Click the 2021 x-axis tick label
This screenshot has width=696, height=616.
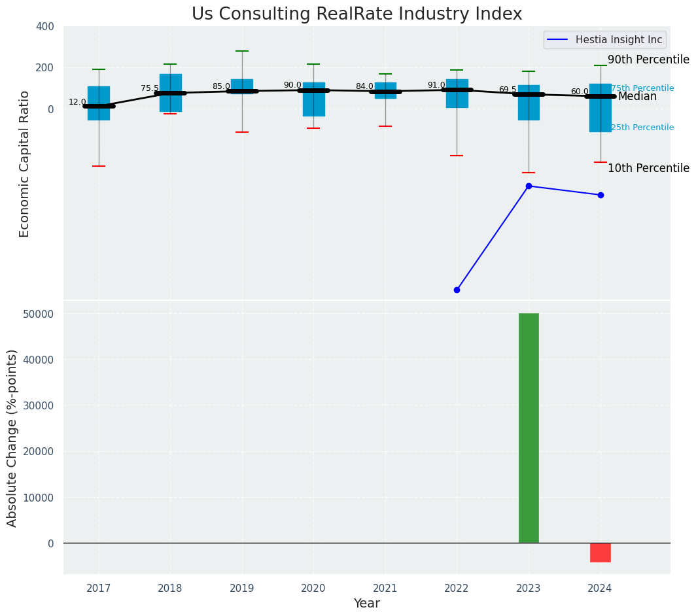click(x=385, y=589)
